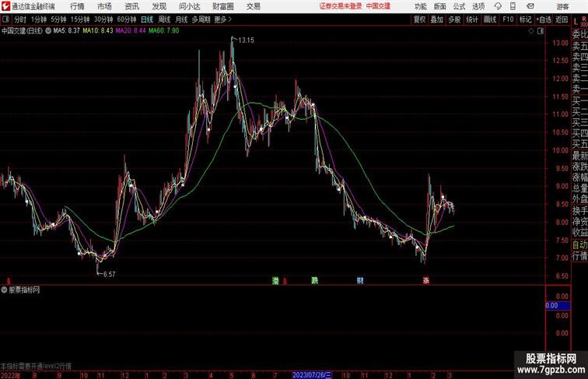Click the red 涨 marker icon

point(426,280)
